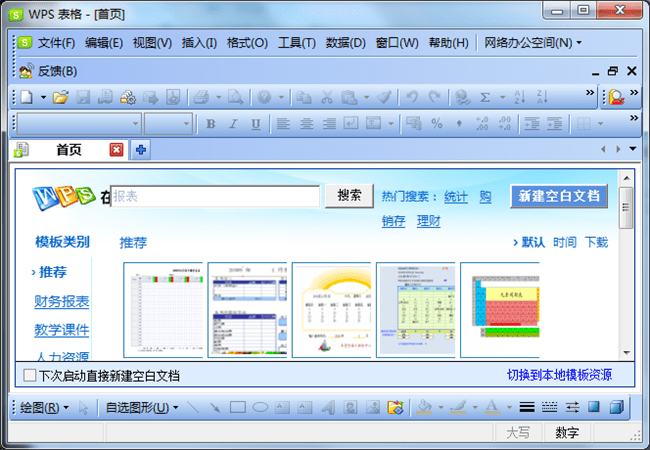The height and width of the screenshot is (450, 650).
Task: Open the 格式(O) menu
Action: point(247,43)
